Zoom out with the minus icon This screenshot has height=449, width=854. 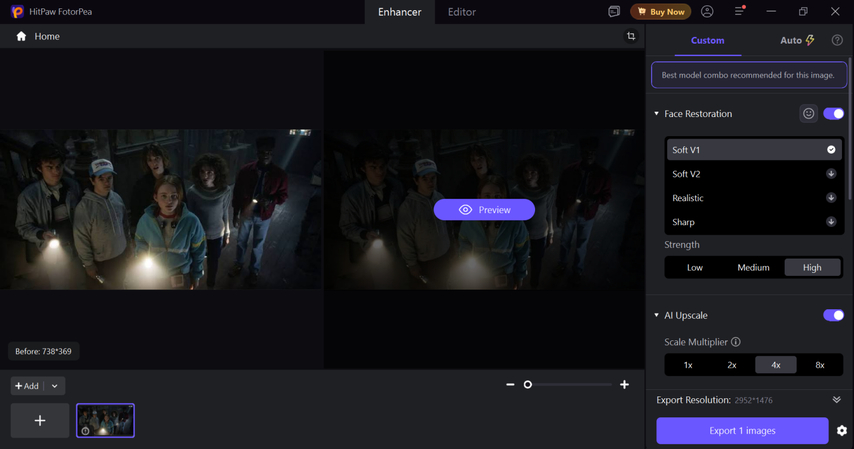click(510, 385)
